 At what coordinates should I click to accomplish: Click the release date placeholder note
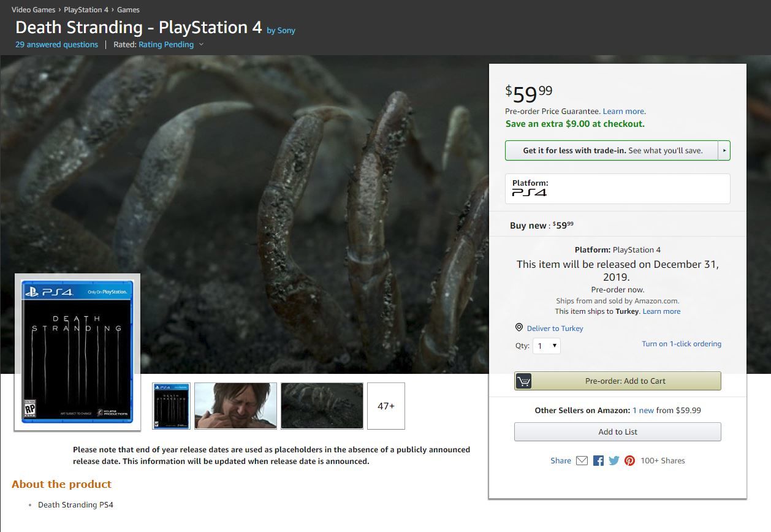272,455
